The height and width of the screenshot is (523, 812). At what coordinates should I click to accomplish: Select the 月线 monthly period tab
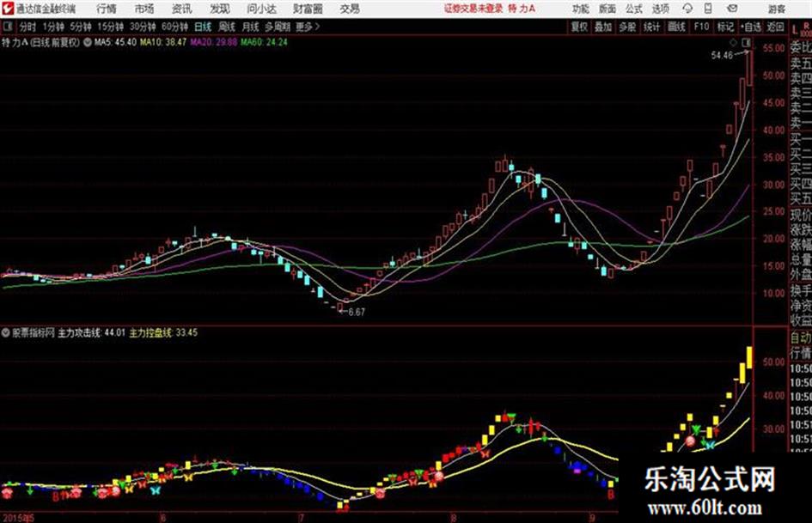[251, 27]
